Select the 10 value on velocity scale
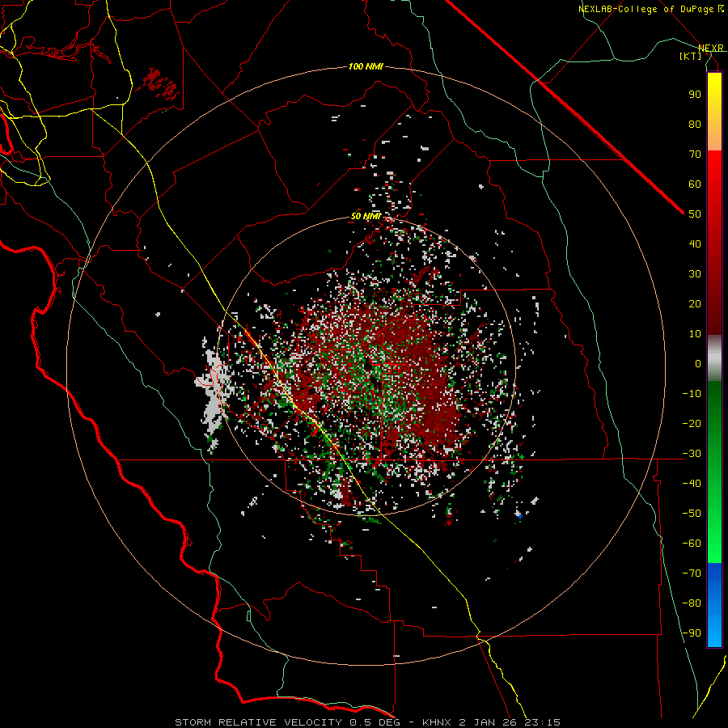The height and width of the screenshot is (728, 728). (695, 334)
